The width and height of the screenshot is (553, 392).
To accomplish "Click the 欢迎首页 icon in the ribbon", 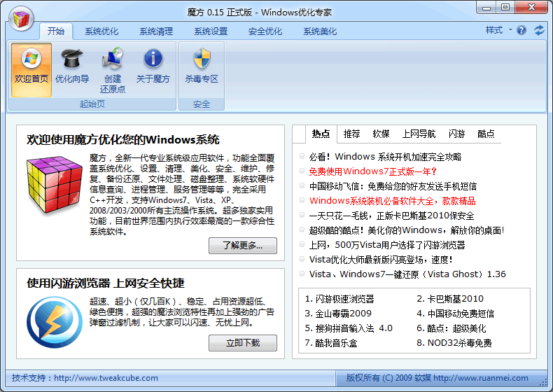I will click(x=31, y=70).
